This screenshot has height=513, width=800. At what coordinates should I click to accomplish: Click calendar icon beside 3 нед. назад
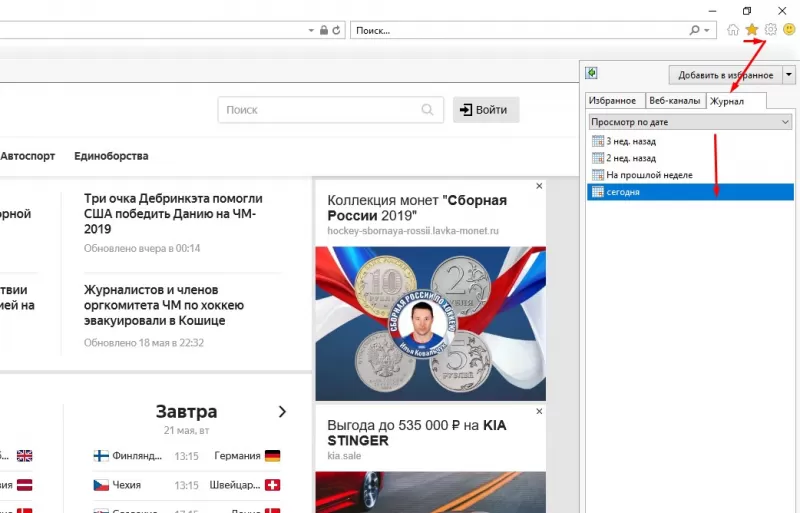tap(597, 141)
